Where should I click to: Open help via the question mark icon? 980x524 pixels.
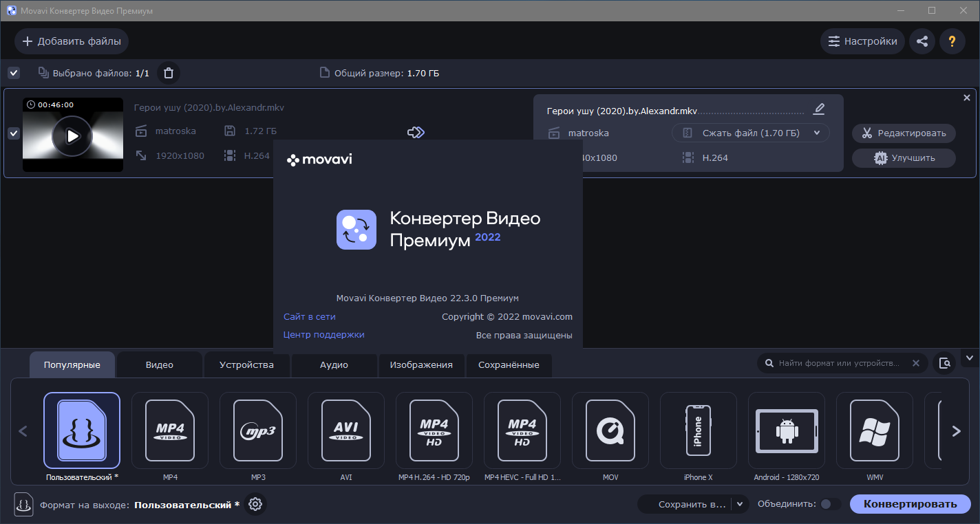coord(952,41)
